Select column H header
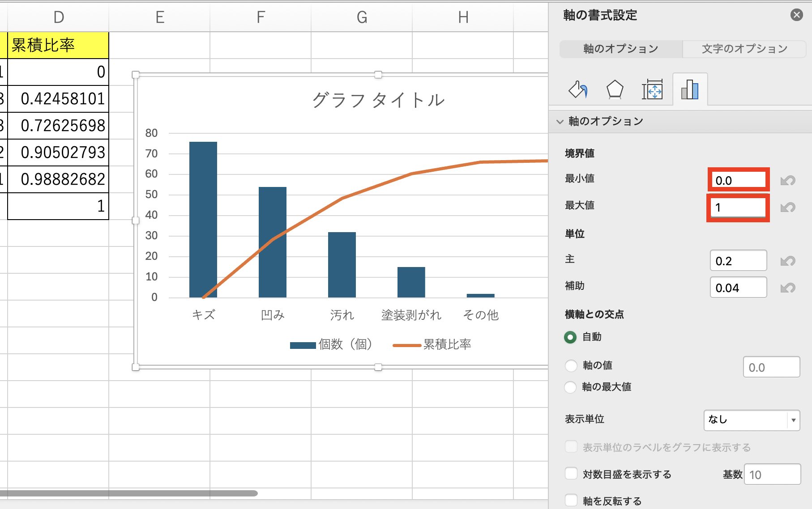 463,17
